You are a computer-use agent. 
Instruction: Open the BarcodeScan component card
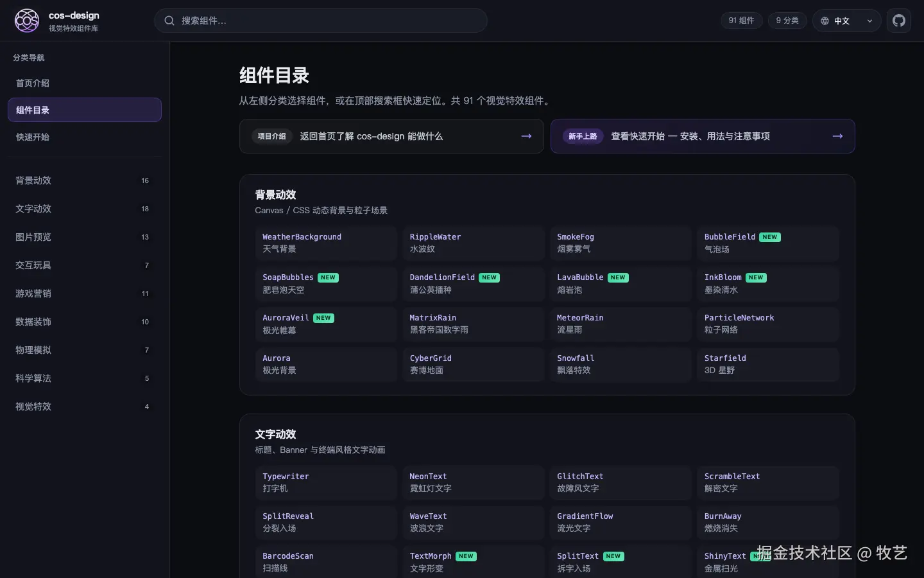[x=326, y=562]
